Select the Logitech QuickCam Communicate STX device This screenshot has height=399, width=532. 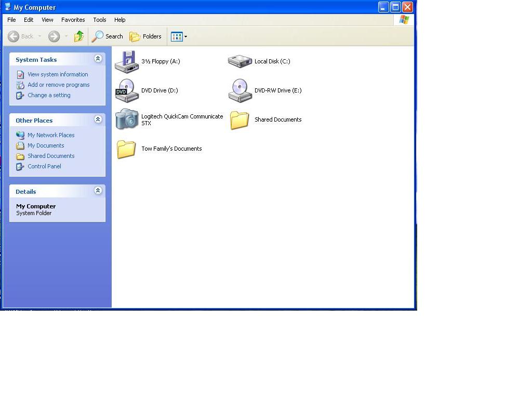(126, 119)
